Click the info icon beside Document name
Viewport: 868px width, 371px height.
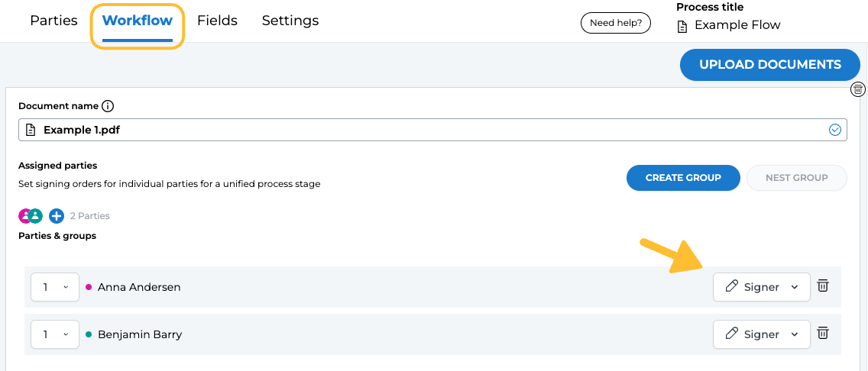coord(108,106)
